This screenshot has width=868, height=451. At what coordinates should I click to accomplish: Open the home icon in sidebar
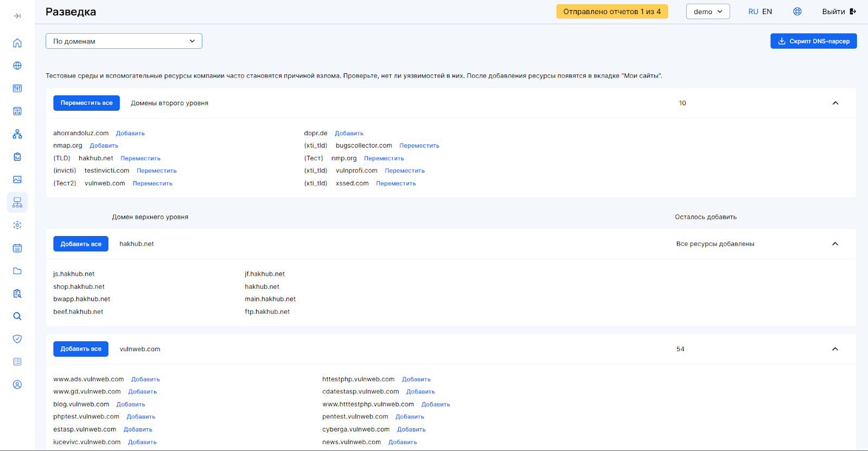coord(17,43)
